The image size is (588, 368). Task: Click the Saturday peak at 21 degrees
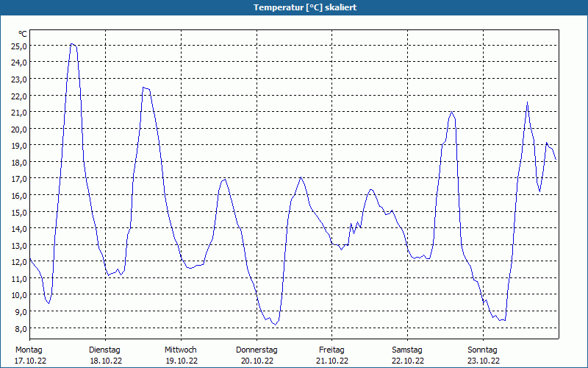point(452,112)
